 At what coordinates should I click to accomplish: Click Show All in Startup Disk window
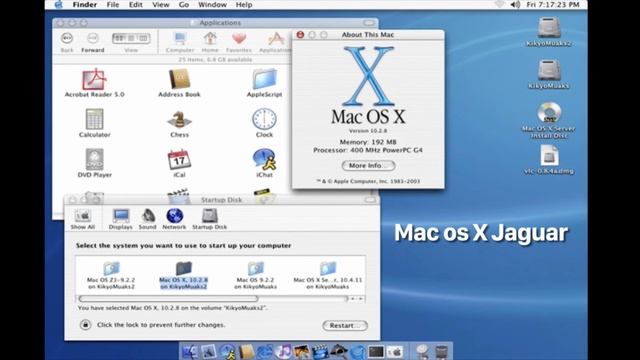click(82, 219)
